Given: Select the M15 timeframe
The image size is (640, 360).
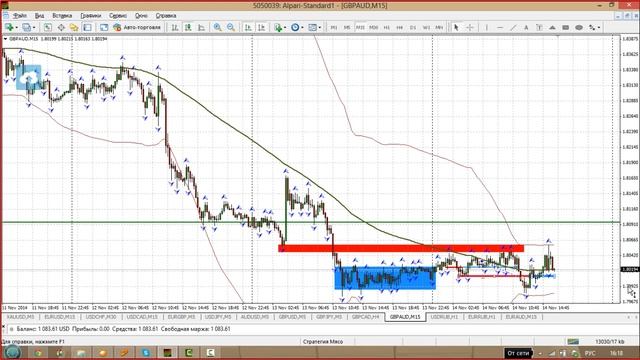Looking at the screenshot, I should 360,27.
